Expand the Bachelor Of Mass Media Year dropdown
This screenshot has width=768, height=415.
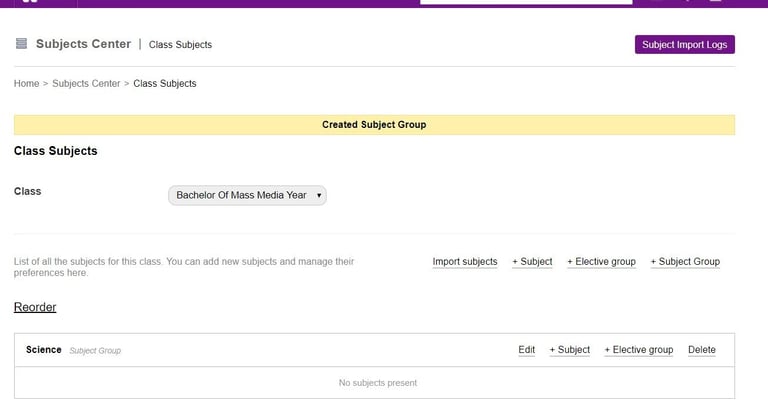coord(248,195)
